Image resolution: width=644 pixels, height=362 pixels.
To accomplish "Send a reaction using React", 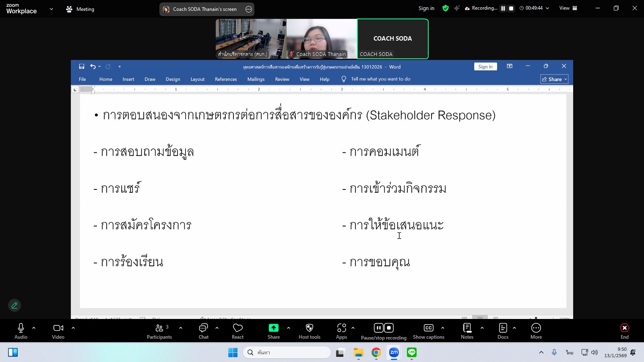I will (237, 330).
